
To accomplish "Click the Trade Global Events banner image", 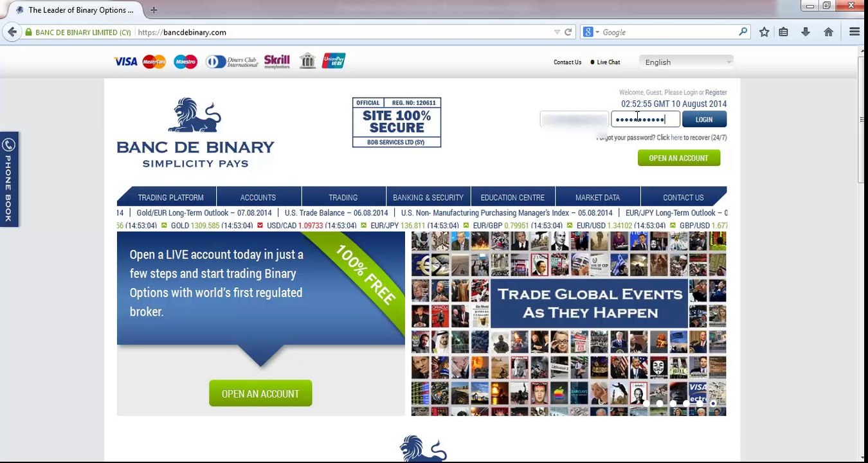I will tap(569, 323).
